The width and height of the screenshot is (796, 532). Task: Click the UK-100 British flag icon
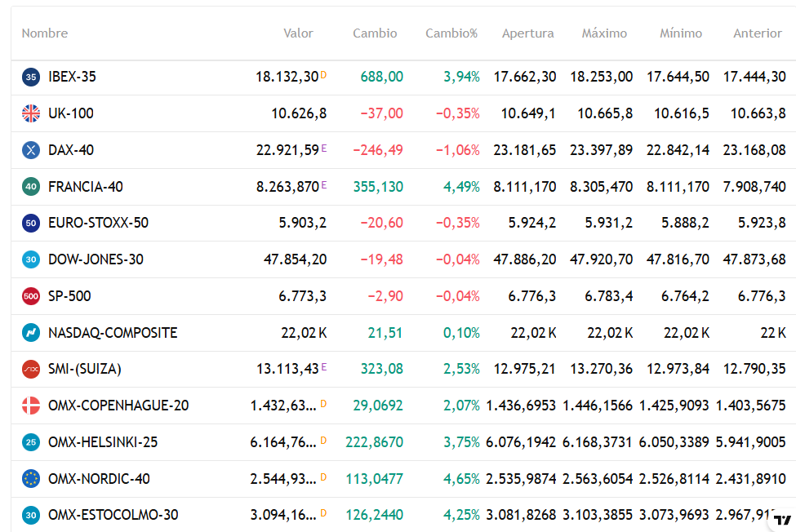(31, 113)
